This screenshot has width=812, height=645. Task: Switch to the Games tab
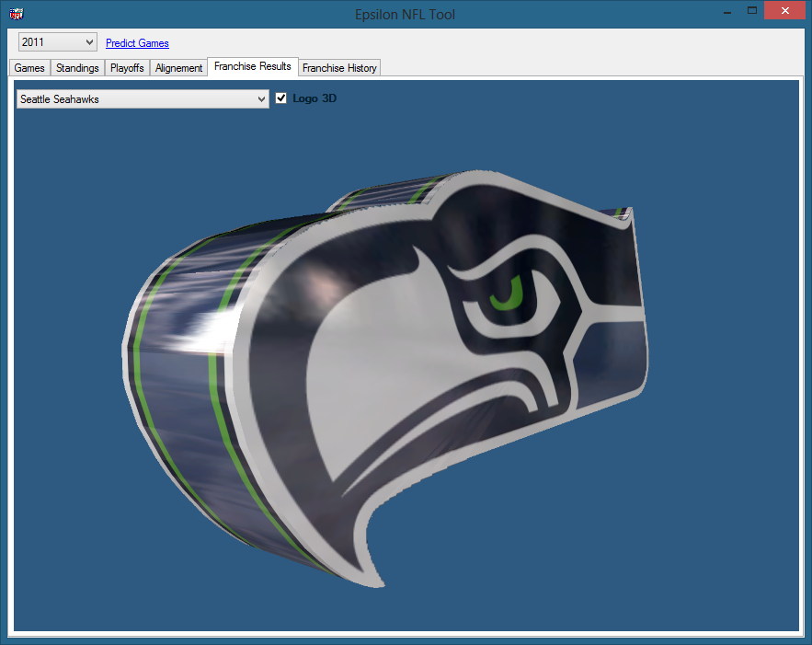tap(29, 68)
